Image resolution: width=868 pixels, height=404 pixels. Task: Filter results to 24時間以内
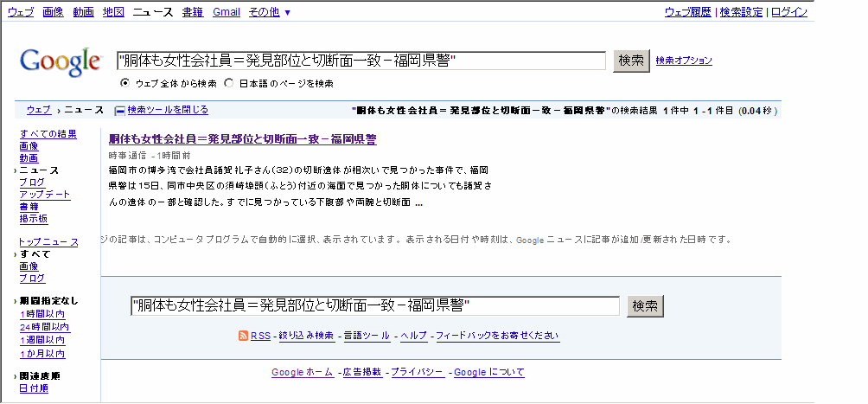(x=45, y=328)
